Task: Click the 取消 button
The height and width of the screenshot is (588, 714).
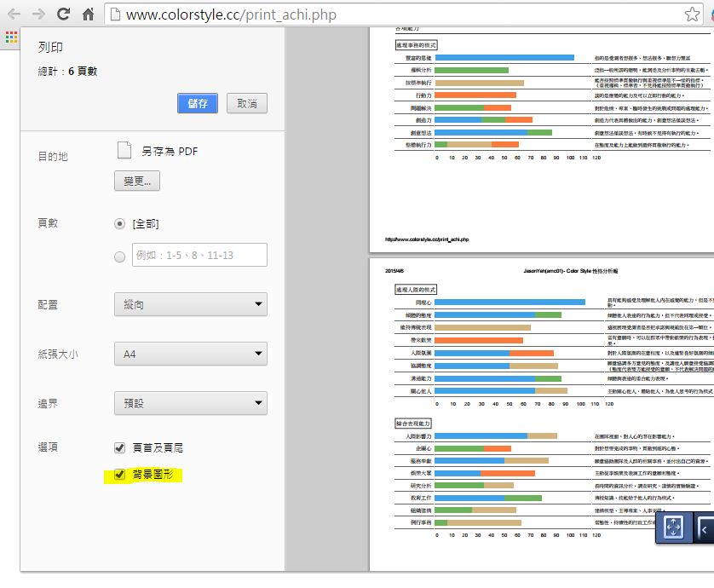Action: click(247, 103)
